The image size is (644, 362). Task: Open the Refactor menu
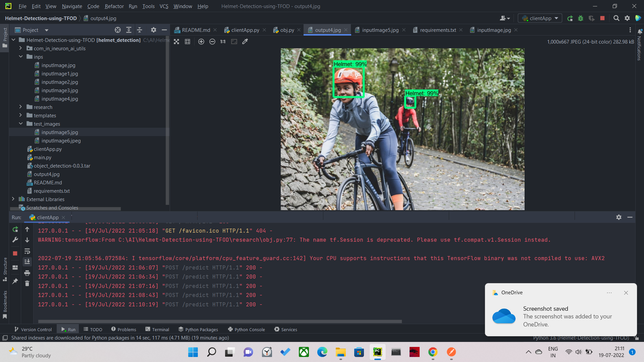(x=114, y=6)
